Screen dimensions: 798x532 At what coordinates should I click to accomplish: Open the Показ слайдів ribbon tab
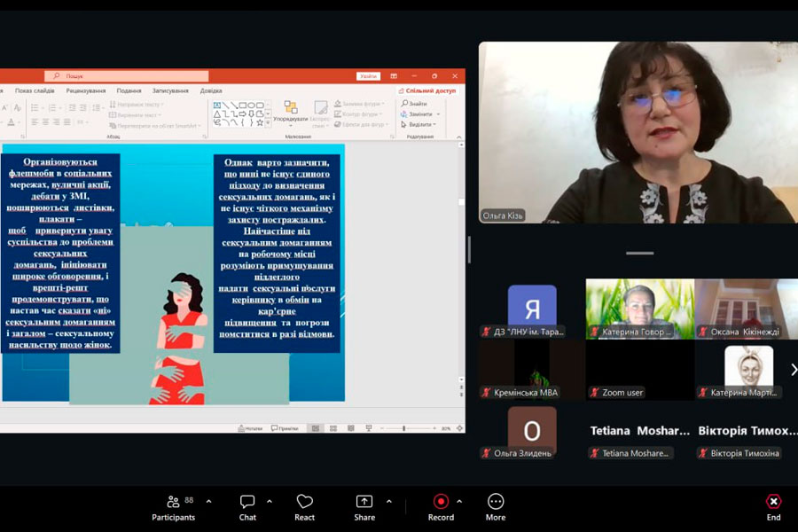click(x=35, y=90)
